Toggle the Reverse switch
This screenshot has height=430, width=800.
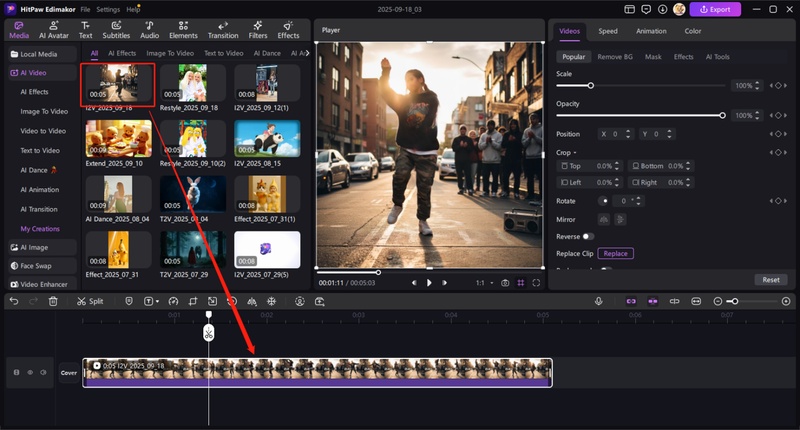coord(588,237)
